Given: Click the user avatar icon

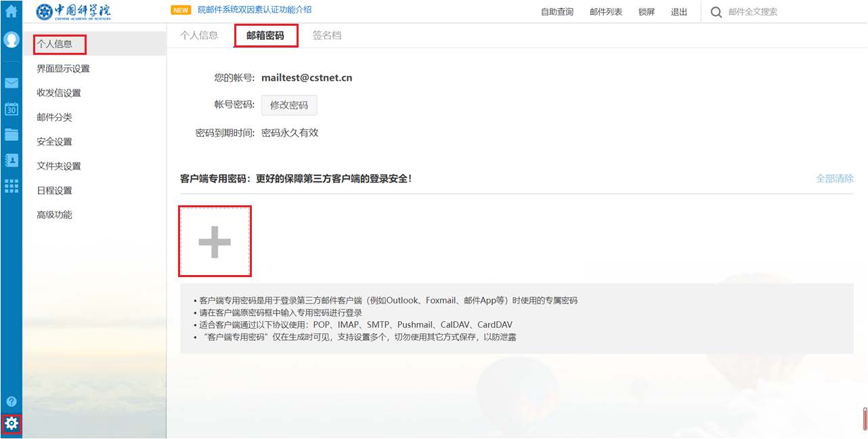Looking at the screenshot, I should (x=11, y=39).
